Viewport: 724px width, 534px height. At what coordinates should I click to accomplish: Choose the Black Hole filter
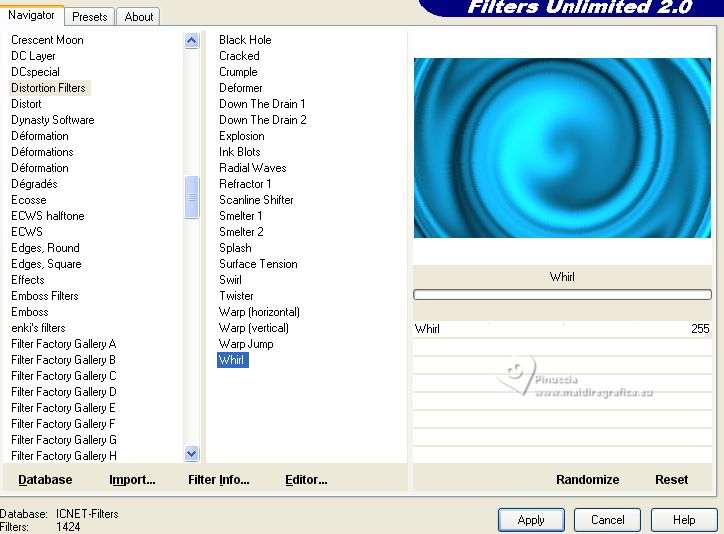[245, 40]
